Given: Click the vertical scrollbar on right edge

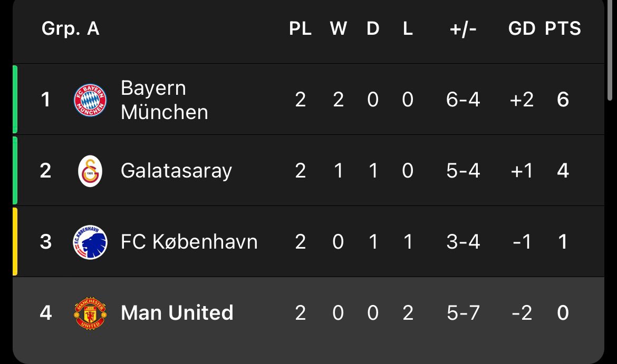Looking at the screenshot, I should tap(610, 49).
